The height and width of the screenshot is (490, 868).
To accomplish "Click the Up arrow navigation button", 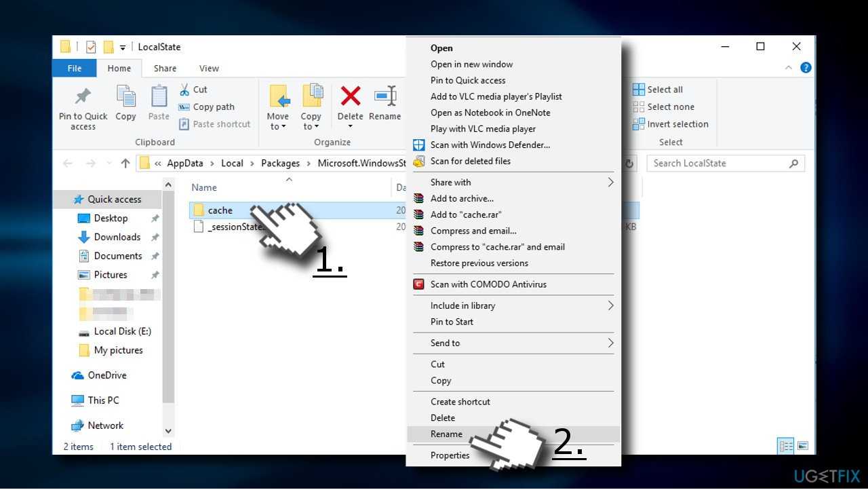I will 125,164.
